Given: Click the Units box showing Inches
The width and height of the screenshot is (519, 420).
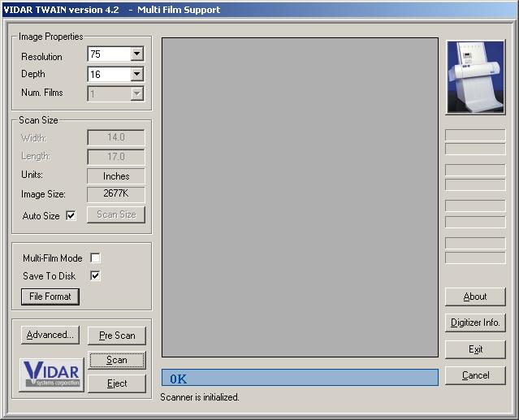Looking at the screenshot, I should (116, 176).
